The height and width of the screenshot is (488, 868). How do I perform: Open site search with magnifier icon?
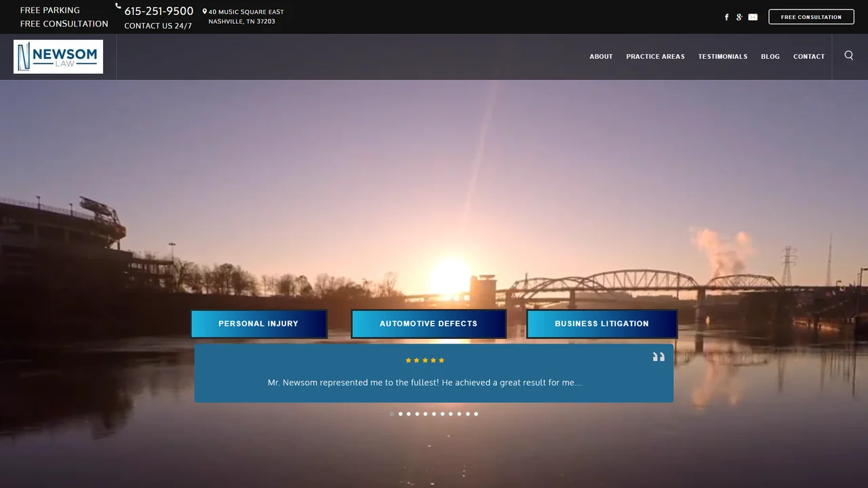(x=849, y=56)
